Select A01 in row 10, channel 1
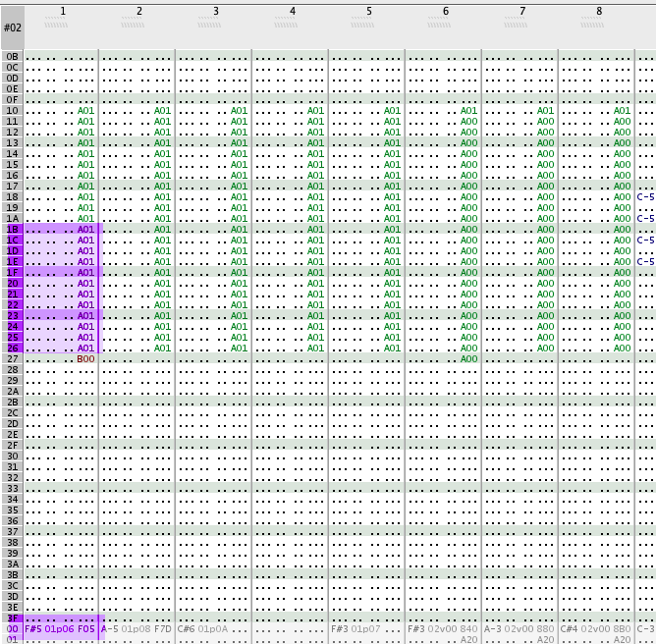This screenshot has height=644, width=656. coord(85,110)
